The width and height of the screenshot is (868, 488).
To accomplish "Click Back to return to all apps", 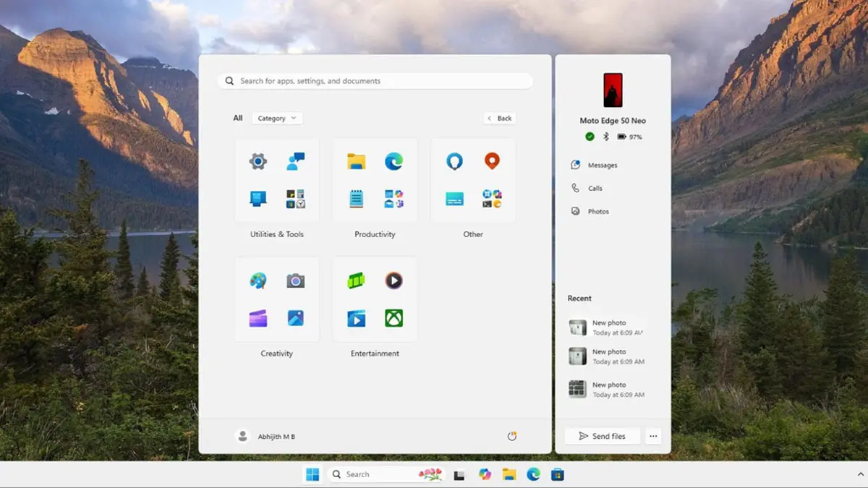I will tap(499, 118).
